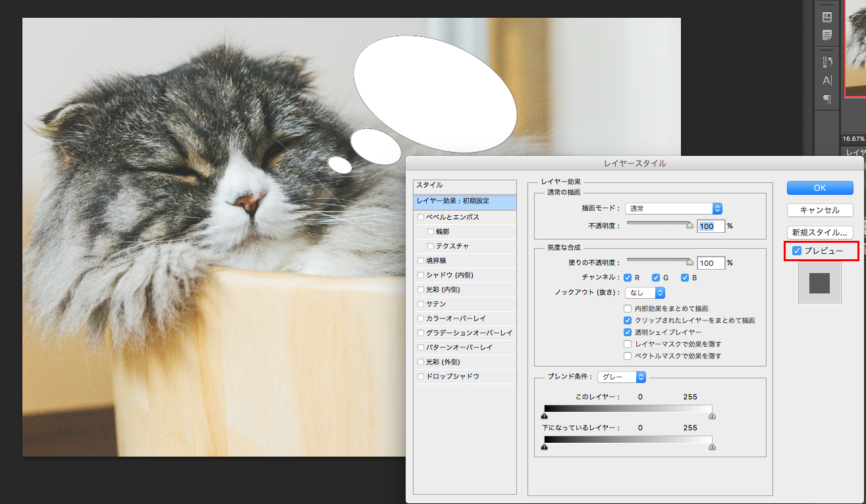Select the スタイル entry in the list
This screenshot has height=504, width=866.
(464, 186)
